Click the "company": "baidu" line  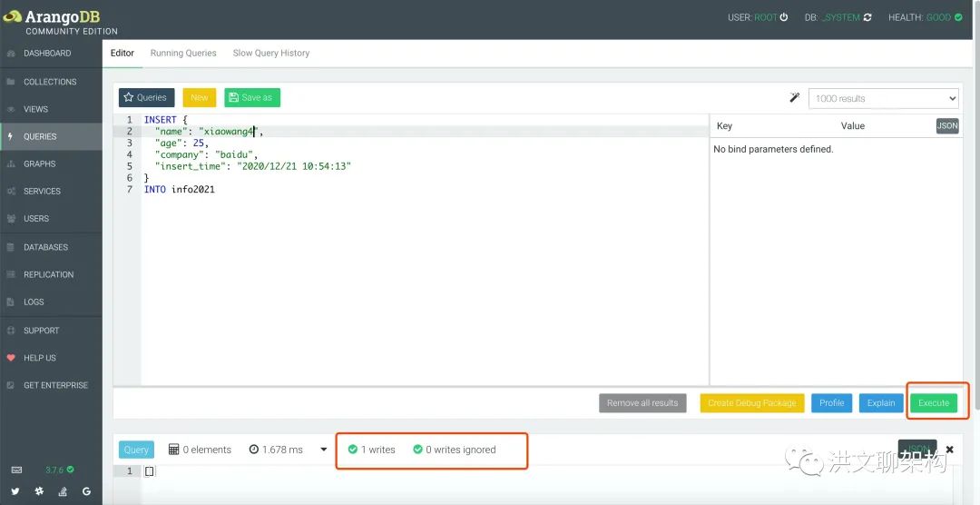206,153
